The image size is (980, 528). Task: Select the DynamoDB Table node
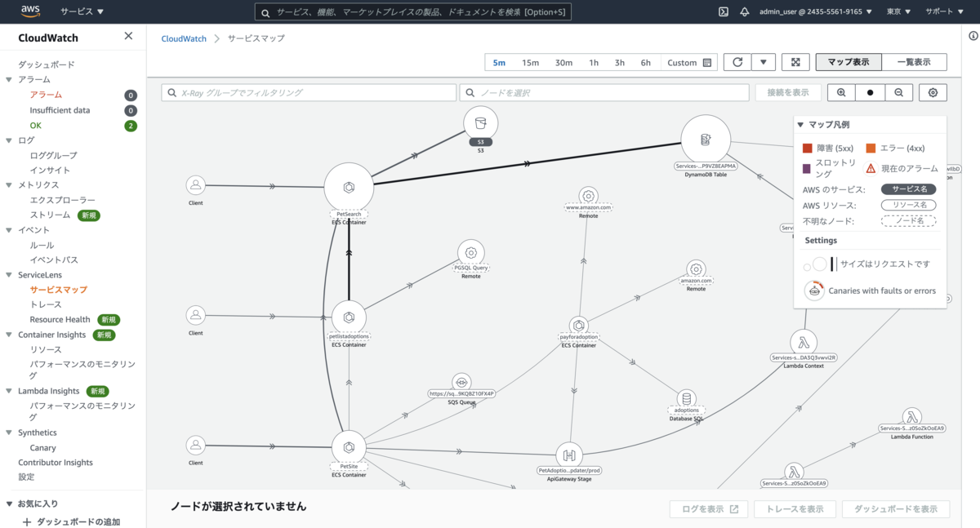click(x=706, y=140)
